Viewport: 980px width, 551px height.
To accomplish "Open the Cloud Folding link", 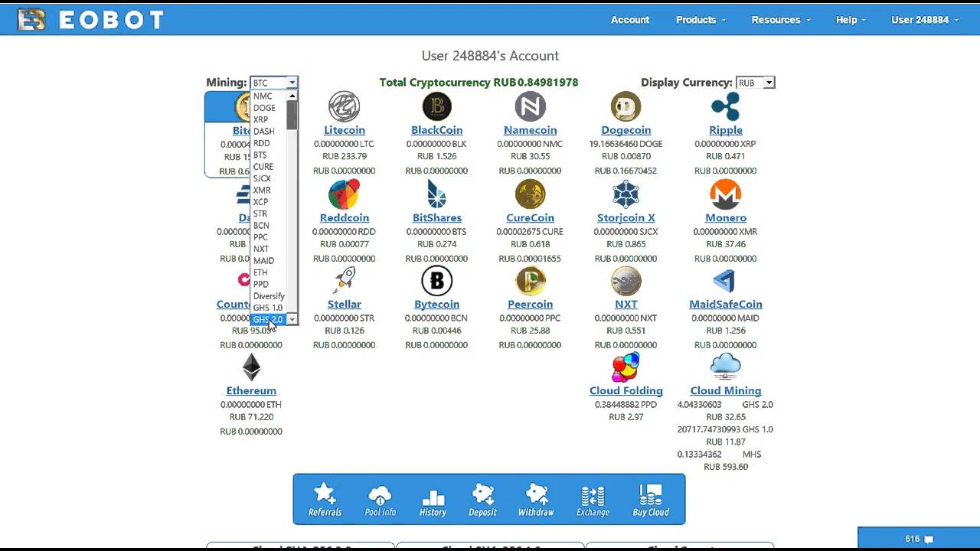I will point(626,391).
